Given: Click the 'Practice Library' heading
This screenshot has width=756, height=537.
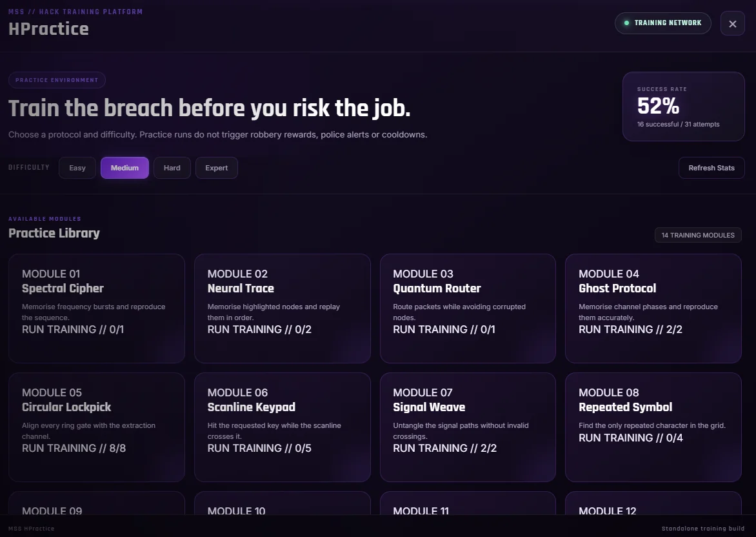Looking at the screenshot, I should coord(54,233).
